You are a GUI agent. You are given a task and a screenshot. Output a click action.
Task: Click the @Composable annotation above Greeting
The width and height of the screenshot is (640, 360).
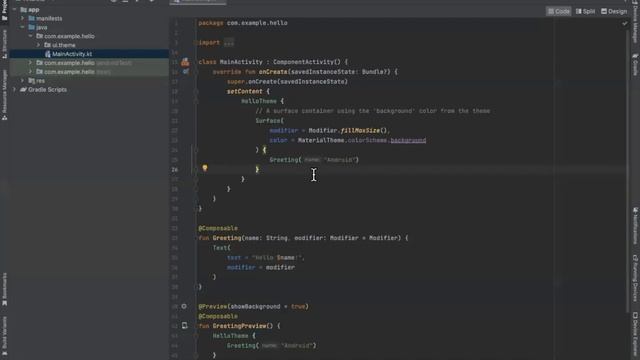218,228
